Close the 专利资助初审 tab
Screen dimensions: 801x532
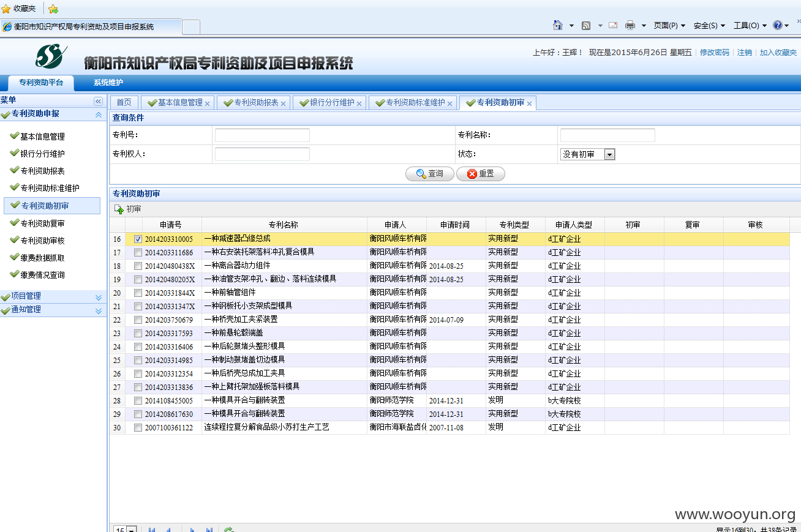[x=529, y=103]
